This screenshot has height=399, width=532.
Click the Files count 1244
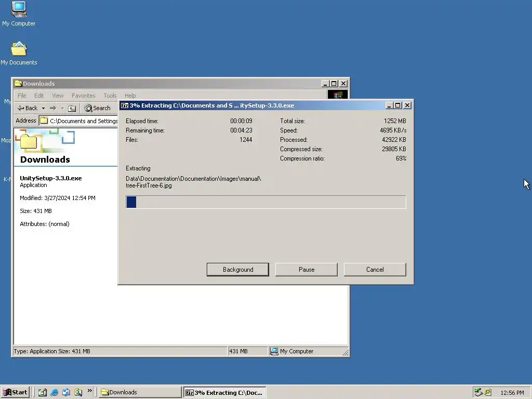tap(246, 139)
